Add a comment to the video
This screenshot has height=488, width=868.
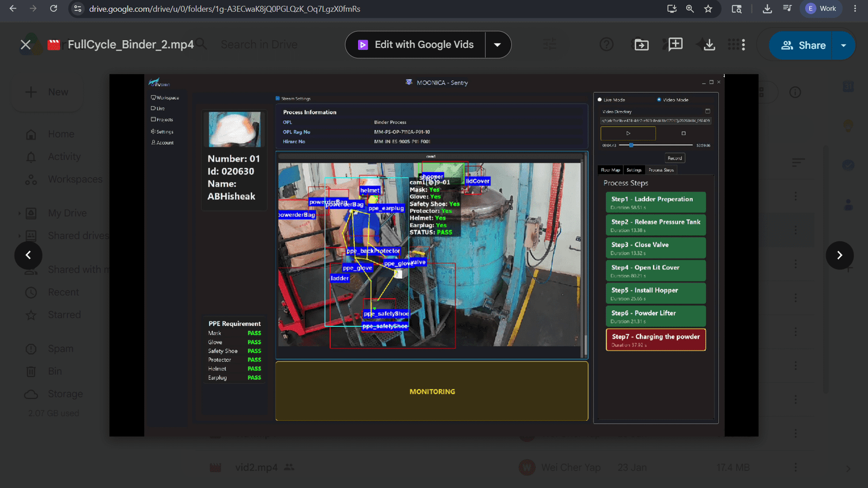click(675, 44)
